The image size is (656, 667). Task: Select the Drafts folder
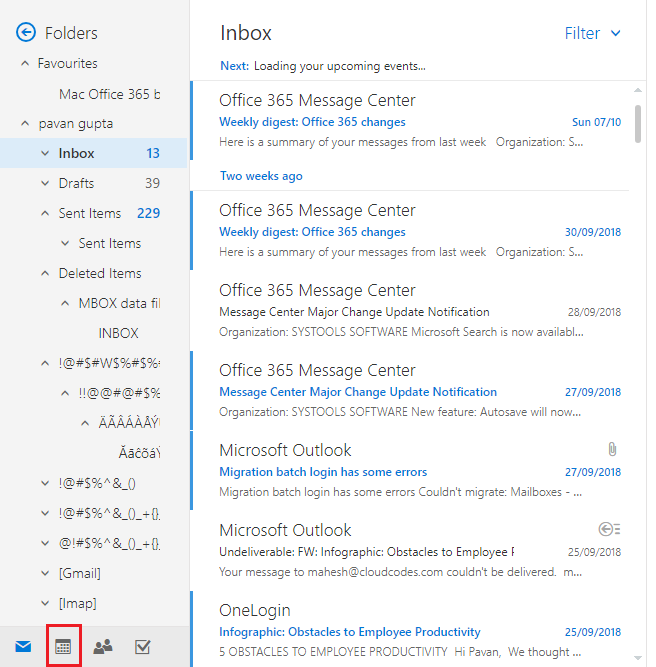(94, 183)
